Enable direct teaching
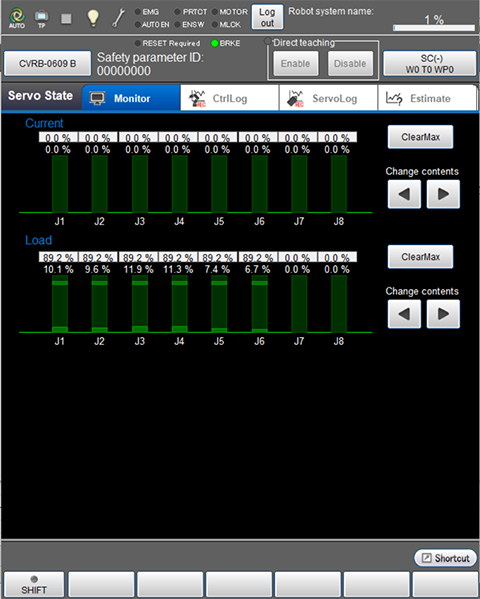Screen dimensions: 480x599 tap(295, 63)
